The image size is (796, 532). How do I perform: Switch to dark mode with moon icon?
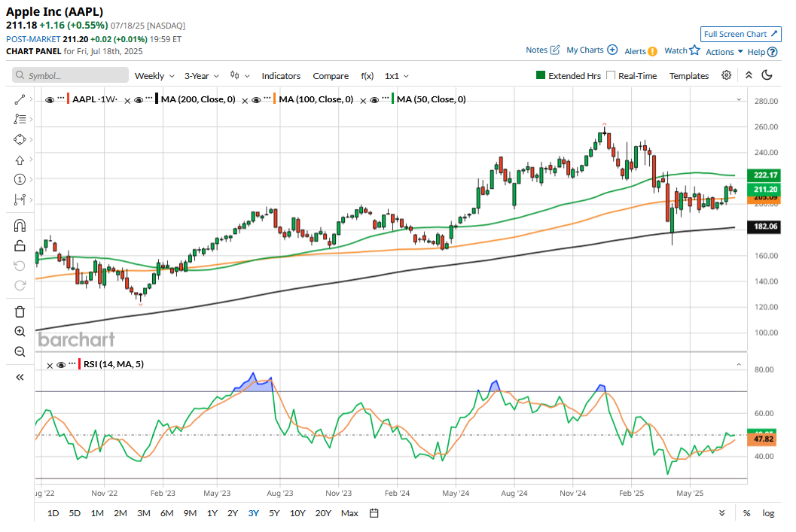(767, 75)
